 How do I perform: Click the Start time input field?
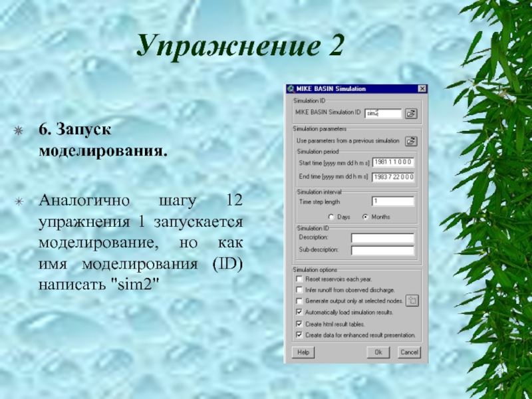393,162
